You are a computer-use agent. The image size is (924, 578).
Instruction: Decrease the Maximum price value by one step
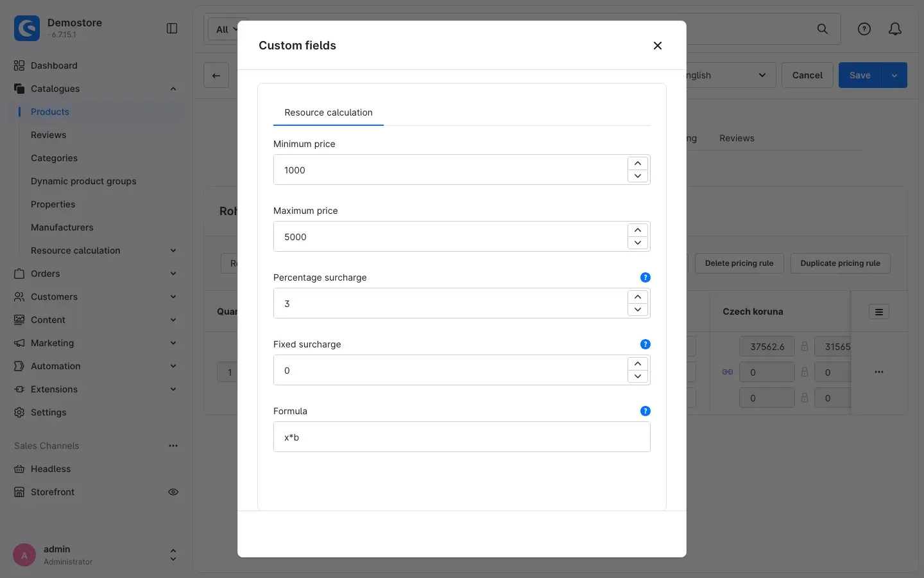pos(638,243)
